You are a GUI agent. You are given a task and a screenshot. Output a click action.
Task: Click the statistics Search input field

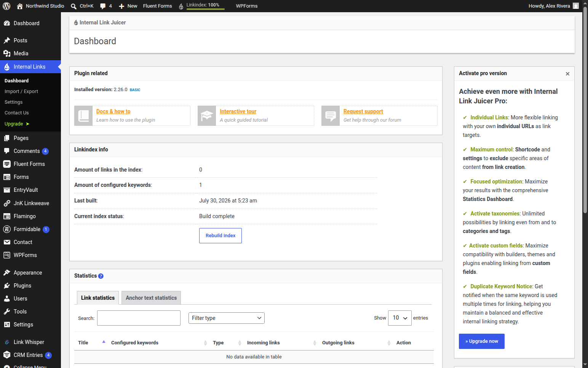(139, 318)
